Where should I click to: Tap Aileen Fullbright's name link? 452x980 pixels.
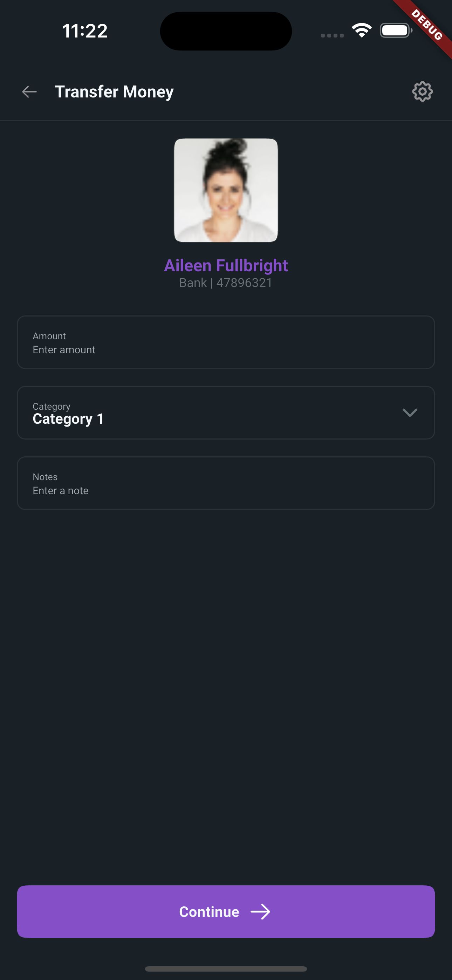pyautogui.click(x=226, y=265)
